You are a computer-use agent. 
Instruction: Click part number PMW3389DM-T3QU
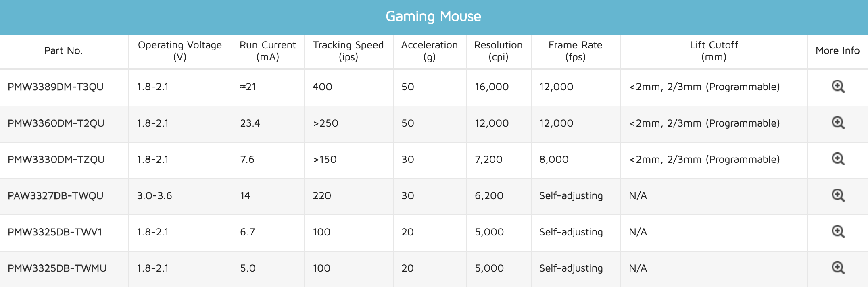click(x=56, y=87)
